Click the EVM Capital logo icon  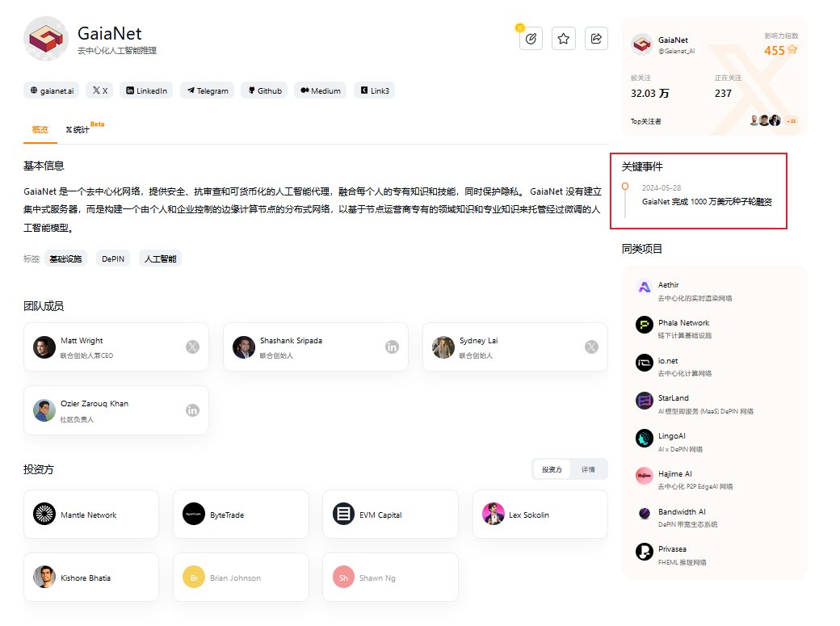tap(343, 514)
